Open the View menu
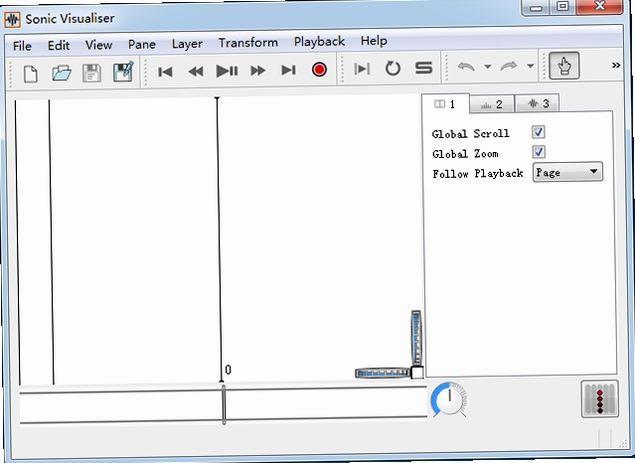The height and width of the screenshot is (463, 635). pyautogui.click(x=99, y=45)
